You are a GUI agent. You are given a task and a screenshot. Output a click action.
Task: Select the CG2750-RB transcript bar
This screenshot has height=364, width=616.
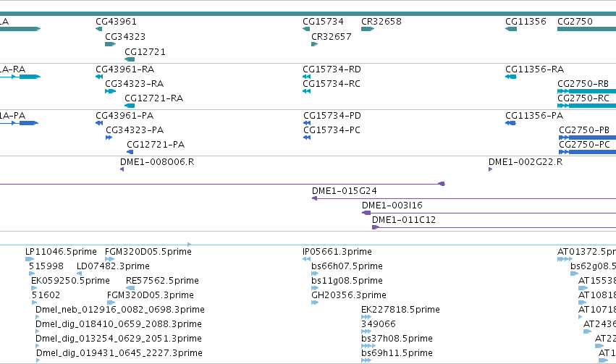pos(586,91)
